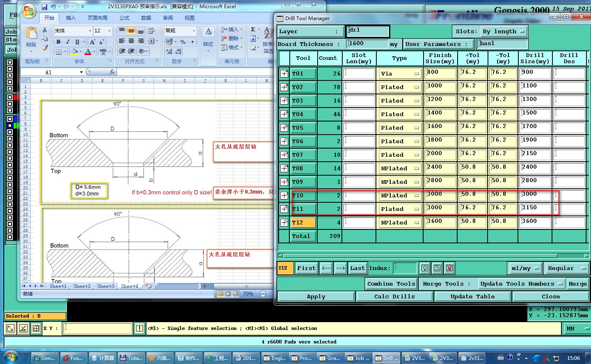
Task: Enable wrap text in Excel ribbon
Action: pos(151,31)
